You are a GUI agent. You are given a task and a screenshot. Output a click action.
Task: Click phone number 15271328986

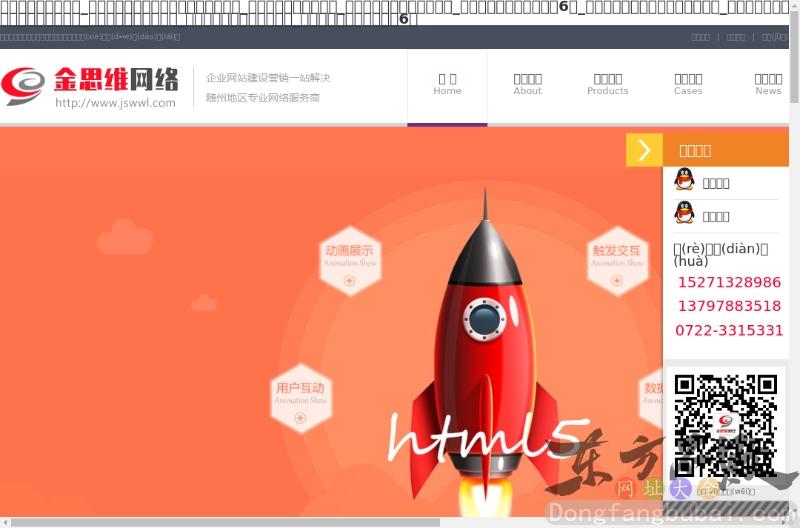pyautogui.click(x=729, y=283)
